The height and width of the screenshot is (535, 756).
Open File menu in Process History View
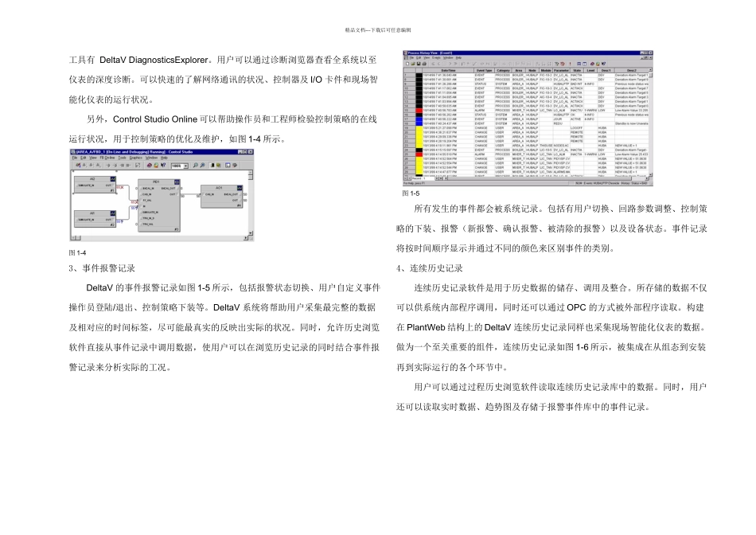411,58
